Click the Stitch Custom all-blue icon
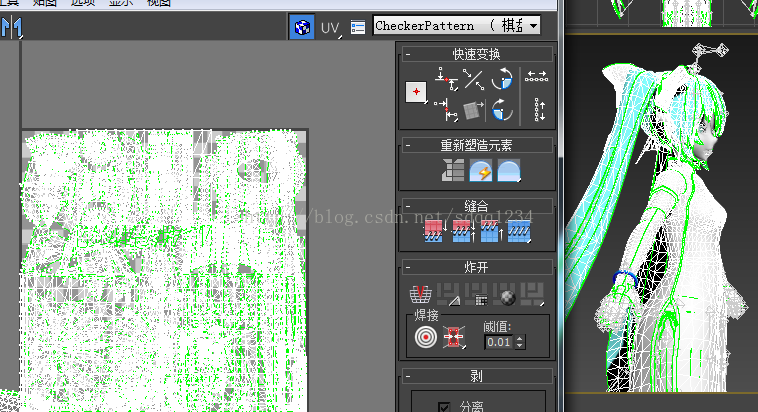The width and height of the screenshot is (758, 412). (519, 231)
